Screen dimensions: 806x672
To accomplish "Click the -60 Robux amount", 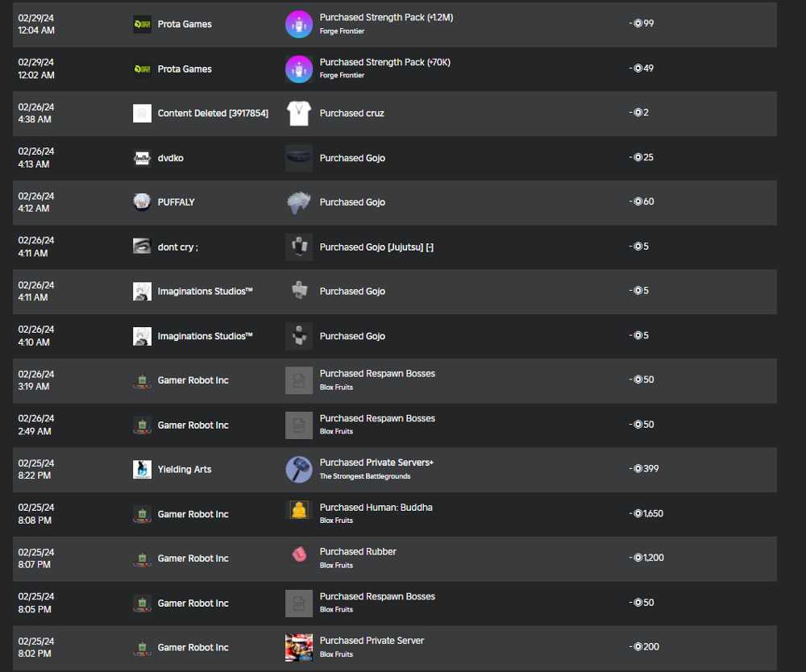I will coord(641,201).
